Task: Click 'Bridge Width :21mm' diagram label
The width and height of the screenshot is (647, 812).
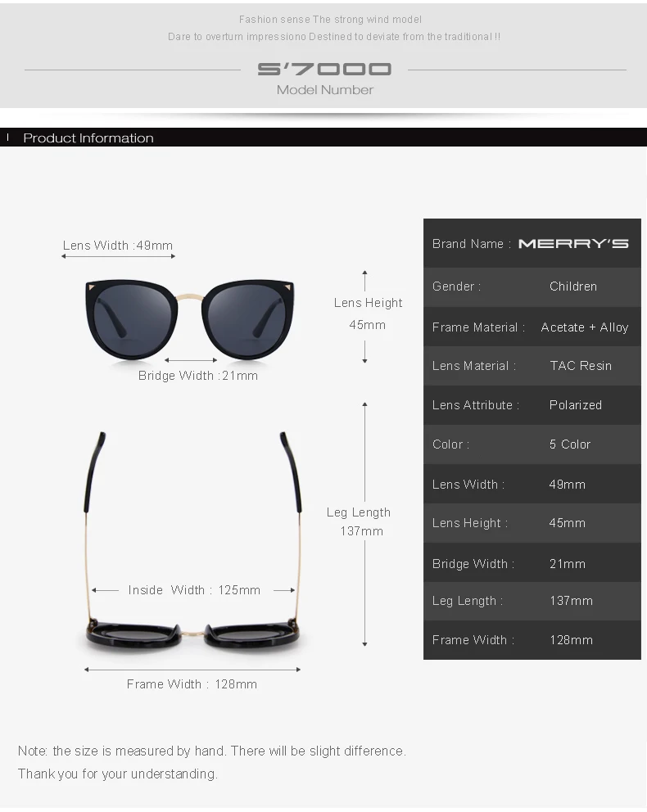Action: [x=198, y=376]
